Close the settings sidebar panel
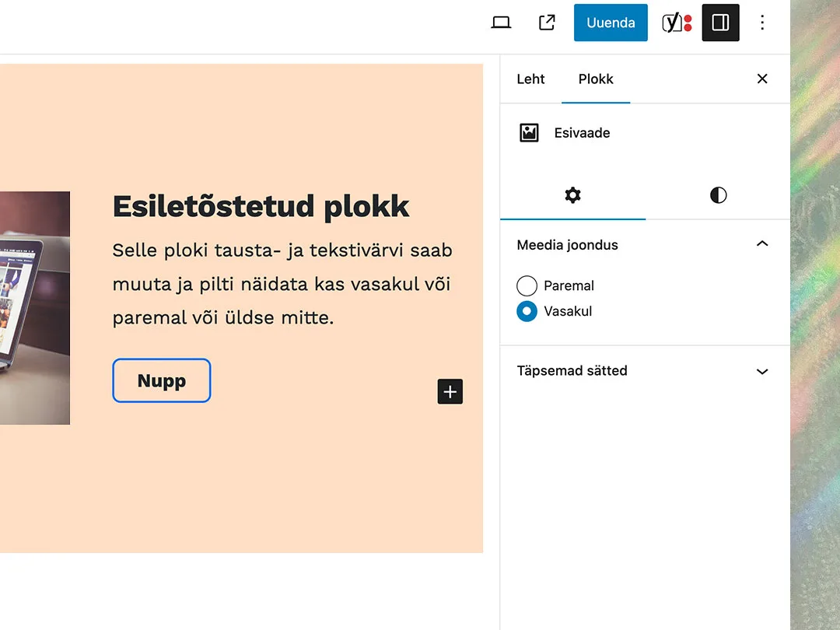Image resolution: width=840 pixels, height=630 pixels. coord(762,79)
